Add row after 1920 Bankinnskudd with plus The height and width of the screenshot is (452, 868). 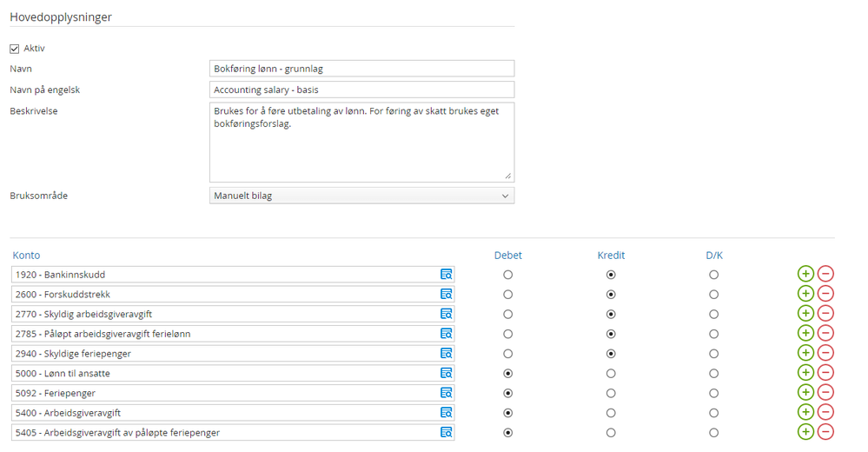pyautogui.click(x=805, y=275)
